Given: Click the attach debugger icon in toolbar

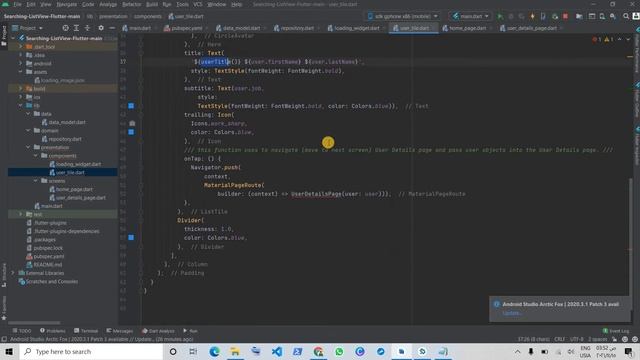Looking at the screenshot, I should click(554, 16).
